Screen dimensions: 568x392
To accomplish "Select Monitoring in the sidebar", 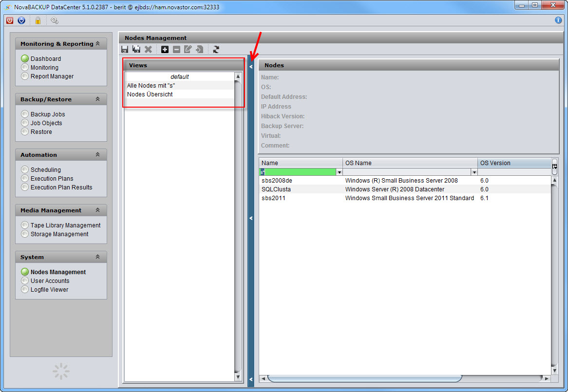I will (x=39, y=67).
